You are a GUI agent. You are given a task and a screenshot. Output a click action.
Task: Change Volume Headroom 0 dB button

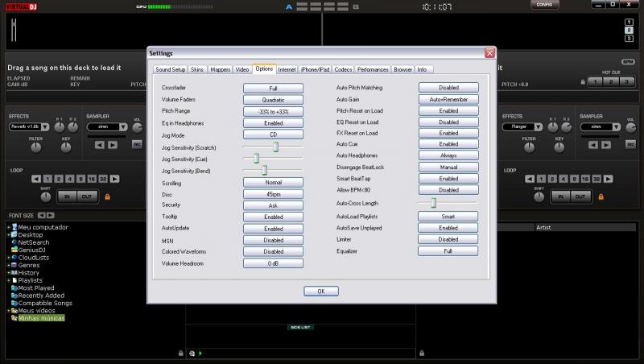click(x=273, y=263)
